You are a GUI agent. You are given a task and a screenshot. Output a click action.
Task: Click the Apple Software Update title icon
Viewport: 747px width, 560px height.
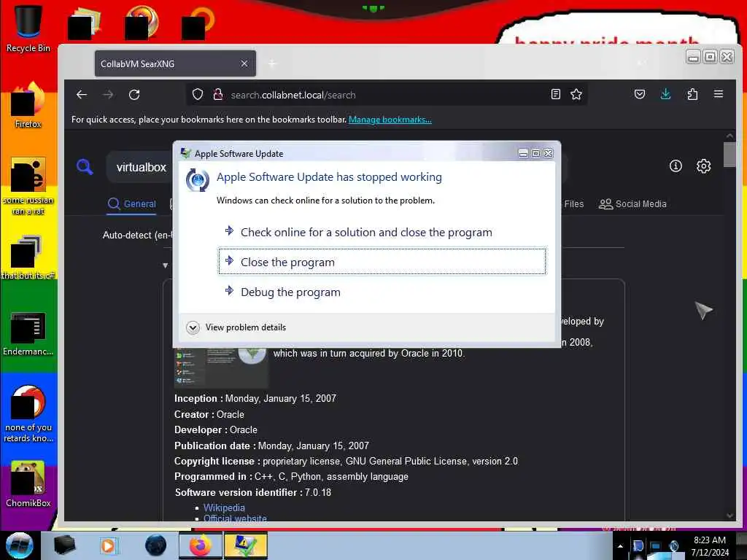pyautogui.click(x=186, y=153)
